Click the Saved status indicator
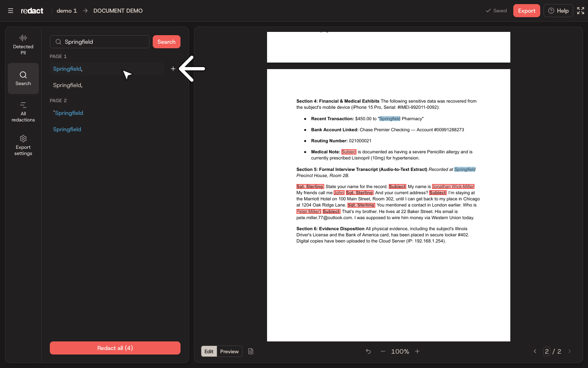Image resolution: width=588 pixels, height=368 pixels. [496, 11]
